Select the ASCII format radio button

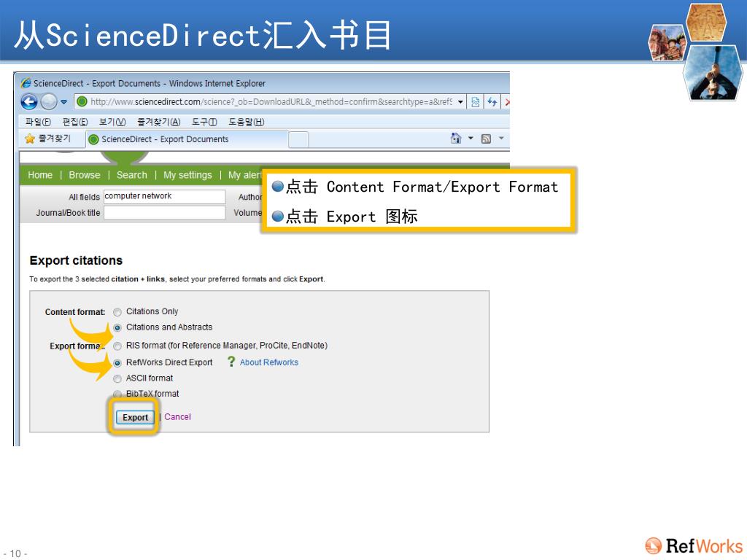point(117,378)
